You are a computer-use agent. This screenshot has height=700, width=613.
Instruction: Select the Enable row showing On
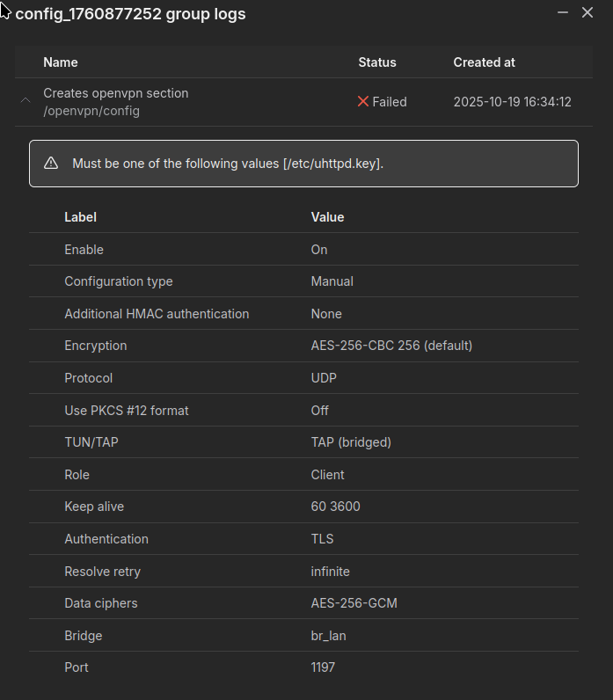[303, 250]
